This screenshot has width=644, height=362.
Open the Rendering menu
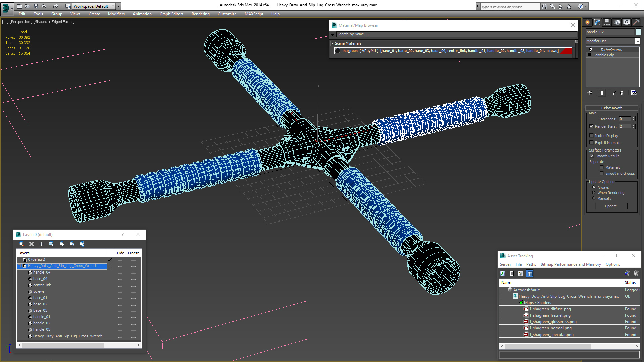pos(201,14)
